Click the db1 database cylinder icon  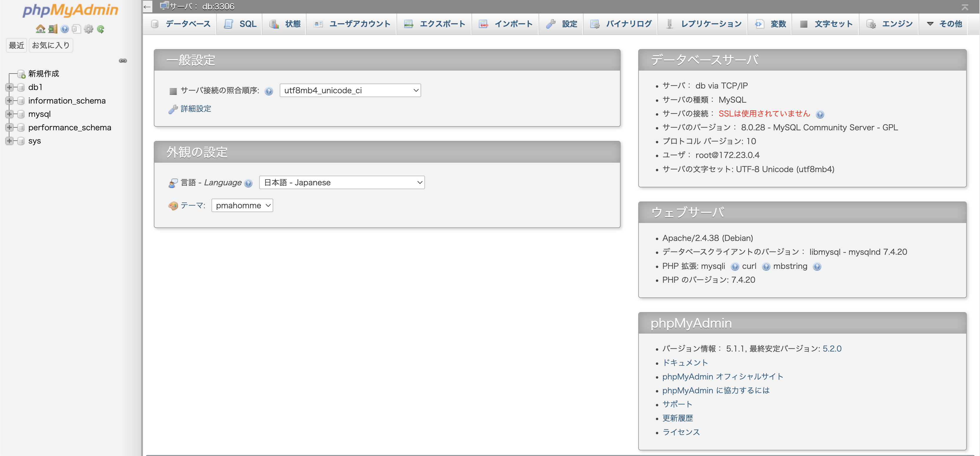[21, 88]
